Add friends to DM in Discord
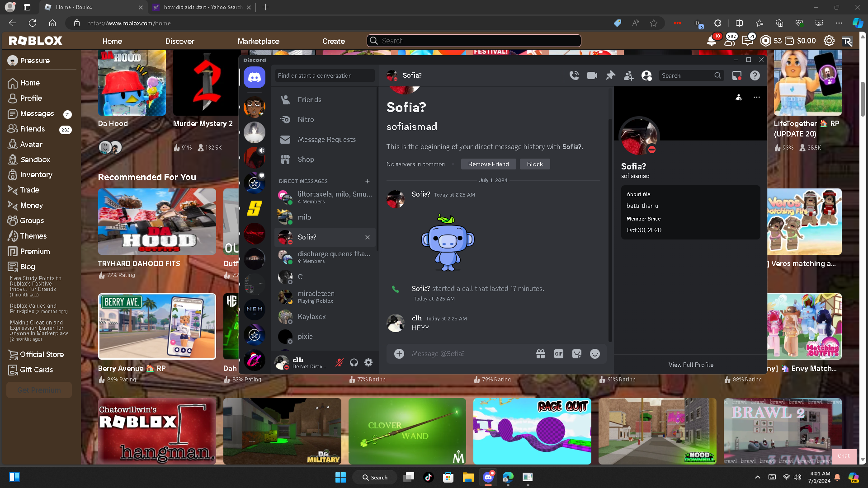 pos(628,75)
